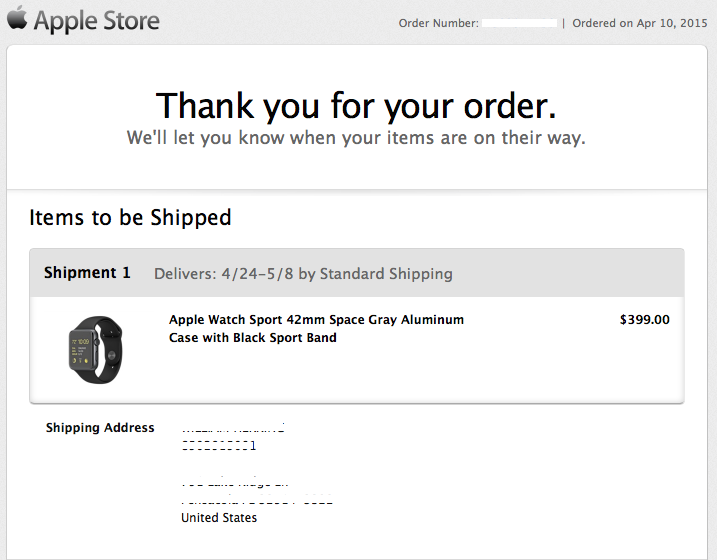Open the Apple Watch product thumbnail
The height and width of the screenshot is (560, 717).
point(96,349)
